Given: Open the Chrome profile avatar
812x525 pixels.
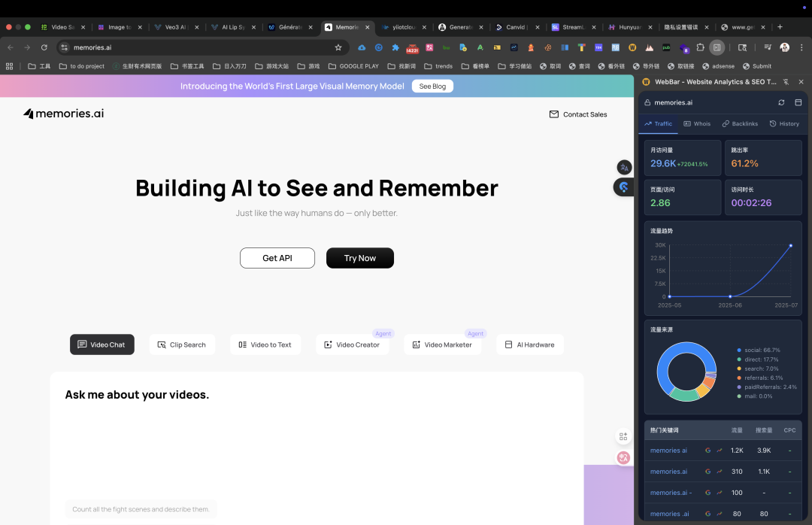Looking at the screenshot, I should tap(784, 47).
